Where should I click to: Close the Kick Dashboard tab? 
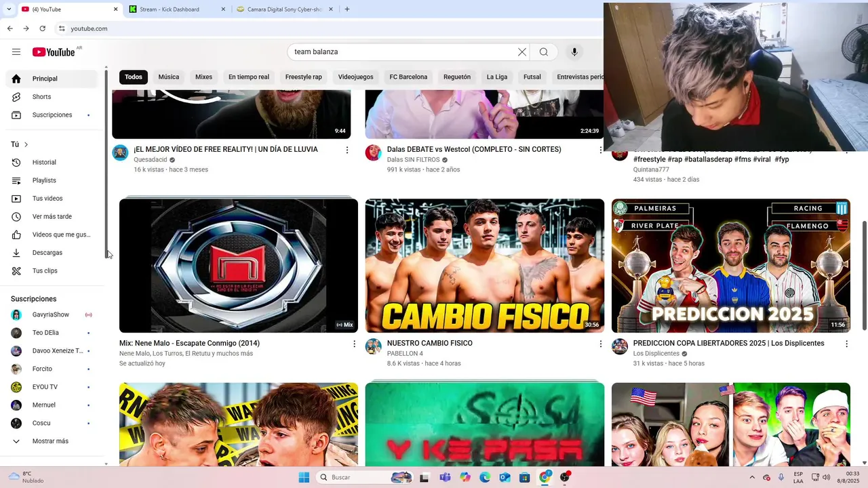point(224,9)
